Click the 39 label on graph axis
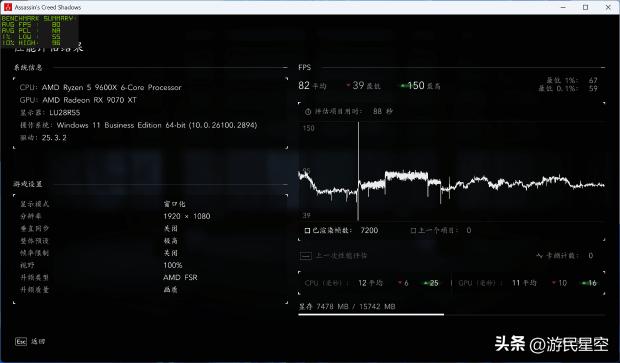Viewport: 620px width, 363px height. pos(306,216)
